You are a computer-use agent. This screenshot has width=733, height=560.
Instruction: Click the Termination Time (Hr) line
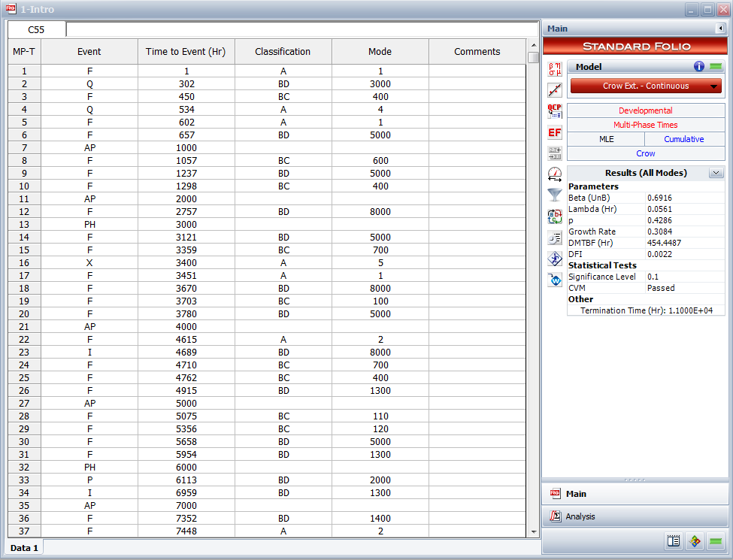[x=646, y=310]
